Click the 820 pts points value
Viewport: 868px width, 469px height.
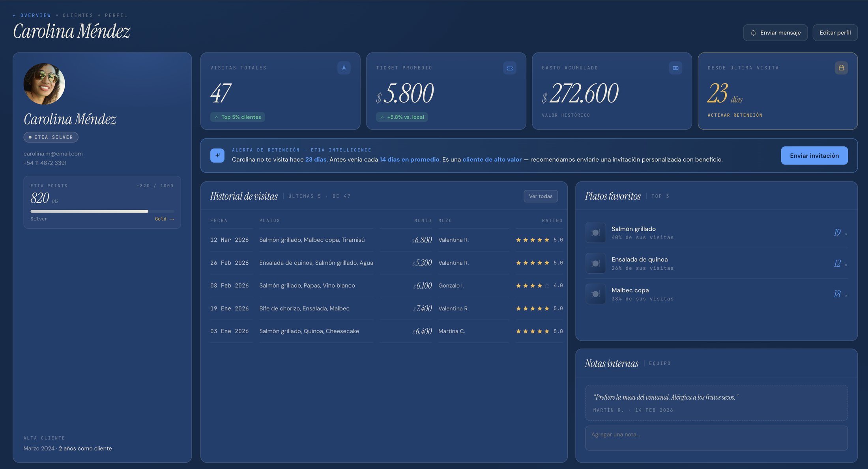click(x=44, y=198)
